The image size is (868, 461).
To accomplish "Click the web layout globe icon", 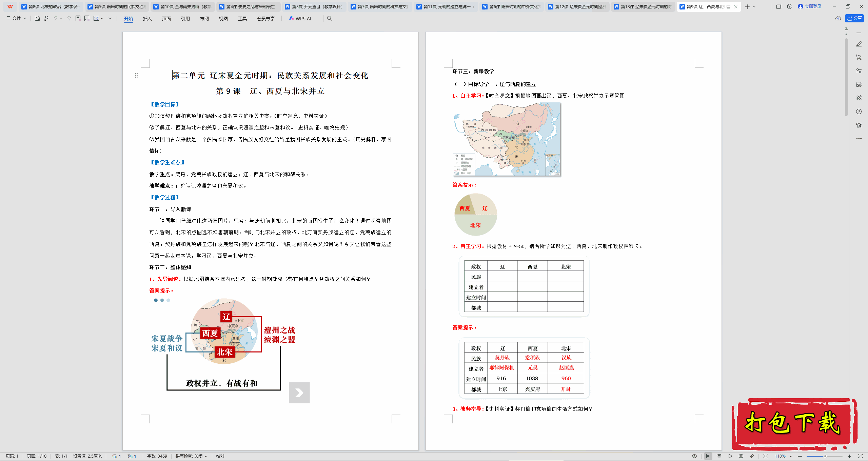I will click(741, 456).
